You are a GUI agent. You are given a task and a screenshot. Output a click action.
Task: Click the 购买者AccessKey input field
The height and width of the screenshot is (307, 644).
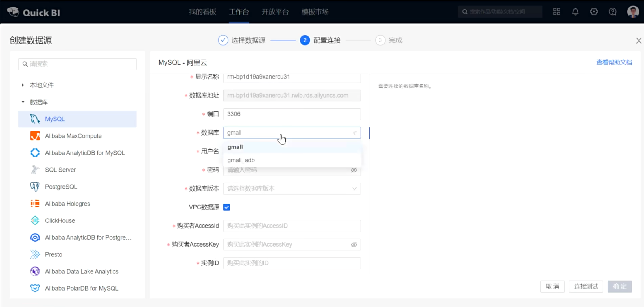tap(292, 245)
